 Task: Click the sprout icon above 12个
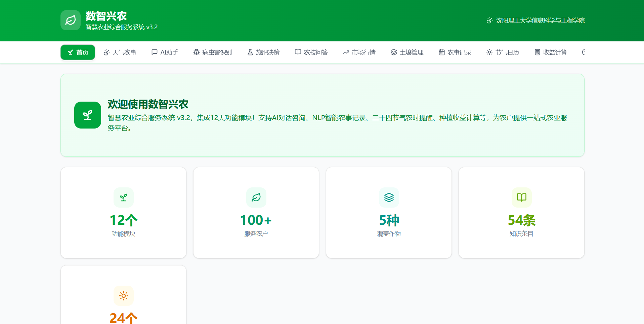124,197
